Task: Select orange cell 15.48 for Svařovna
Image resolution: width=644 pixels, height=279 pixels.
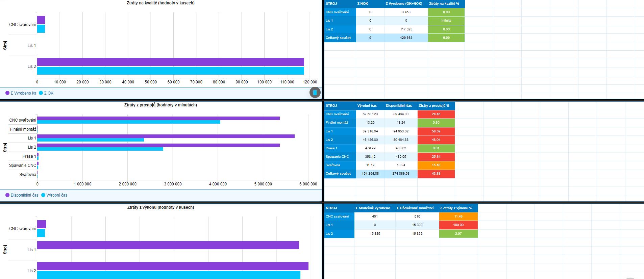Action: coord(436,165)
